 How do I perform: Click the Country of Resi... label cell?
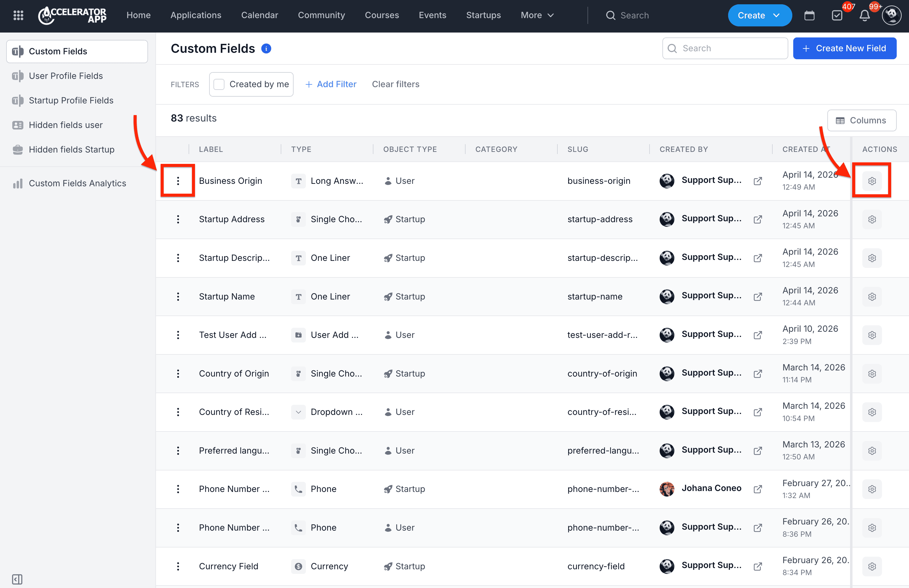pos(234,412)
